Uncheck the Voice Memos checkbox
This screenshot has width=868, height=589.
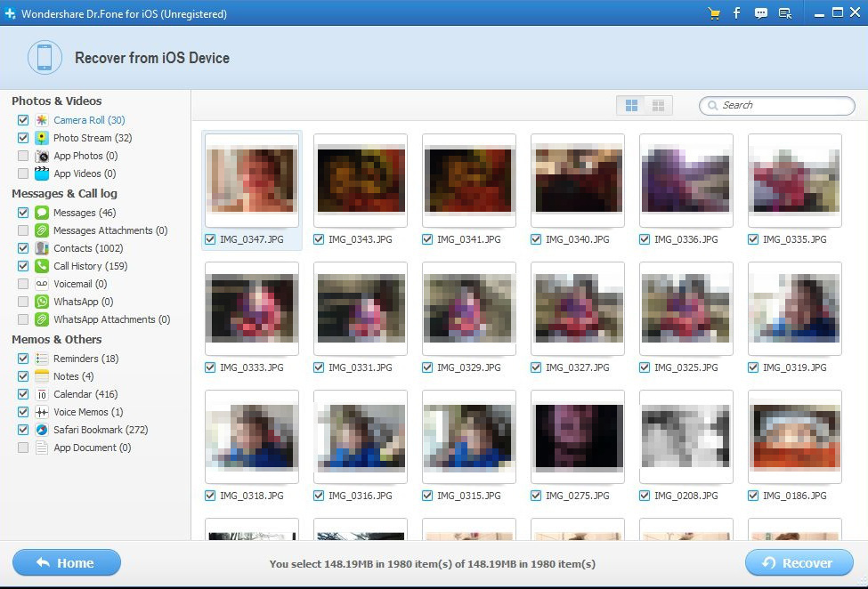22,412
